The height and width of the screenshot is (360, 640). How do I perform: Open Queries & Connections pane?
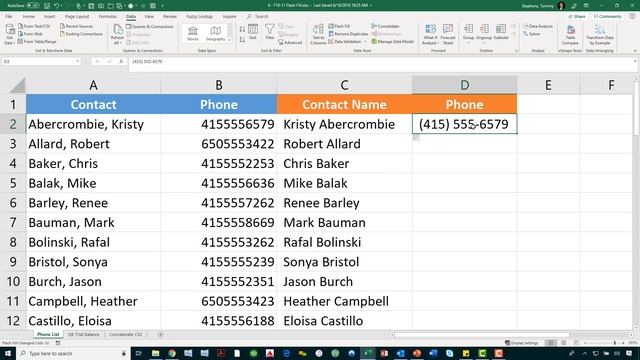150,27
